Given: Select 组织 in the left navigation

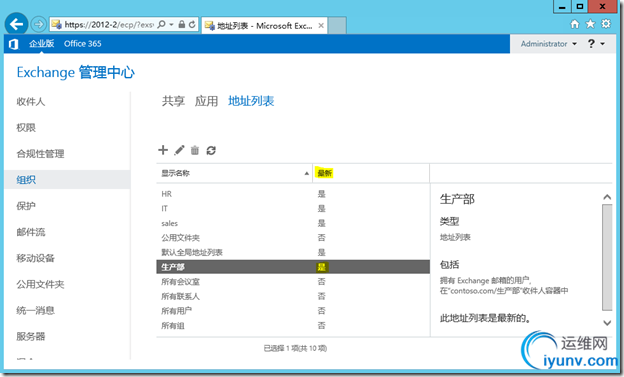Looking at the screenshot, I should click(67, 180).
